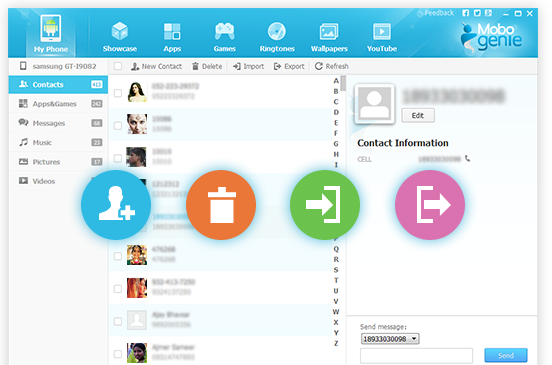Screen dimensions: 552x365
Task: Click the Edit button under contact photo
Action: pos(418,115)
